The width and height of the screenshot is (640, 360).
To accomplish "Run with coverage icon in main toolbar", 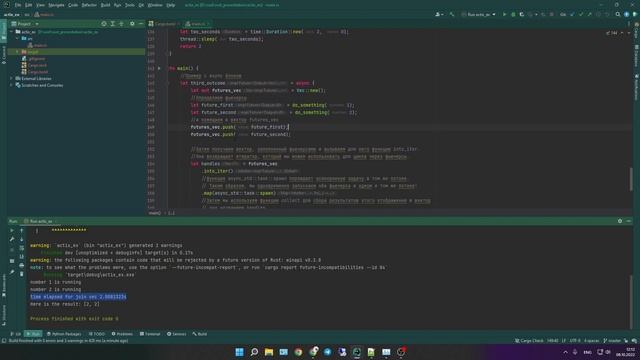I will click(522, 14).
